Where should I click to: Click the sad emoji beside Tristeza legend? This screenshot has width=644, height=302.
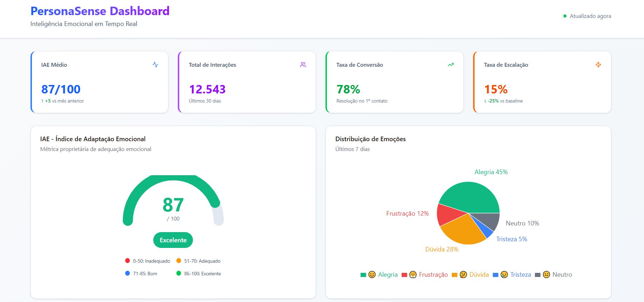[x=504, y=275]
